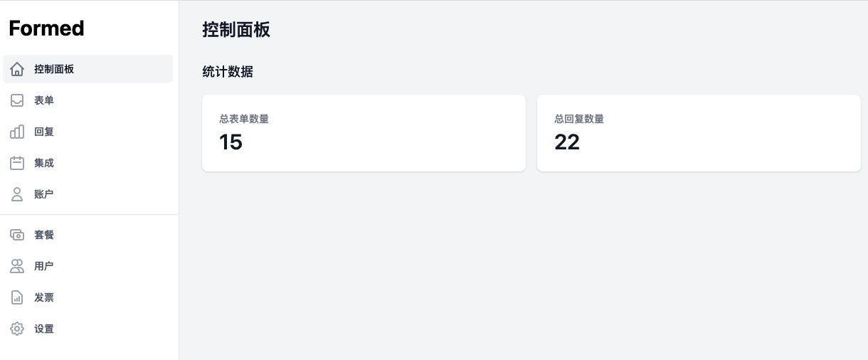
Task: Click the 总表单数量 statistics card
Action: point(364,133)
